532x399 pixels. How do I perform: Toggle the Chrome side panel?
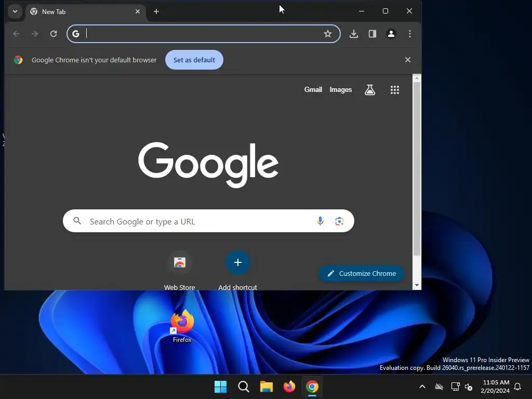[372, 34]
